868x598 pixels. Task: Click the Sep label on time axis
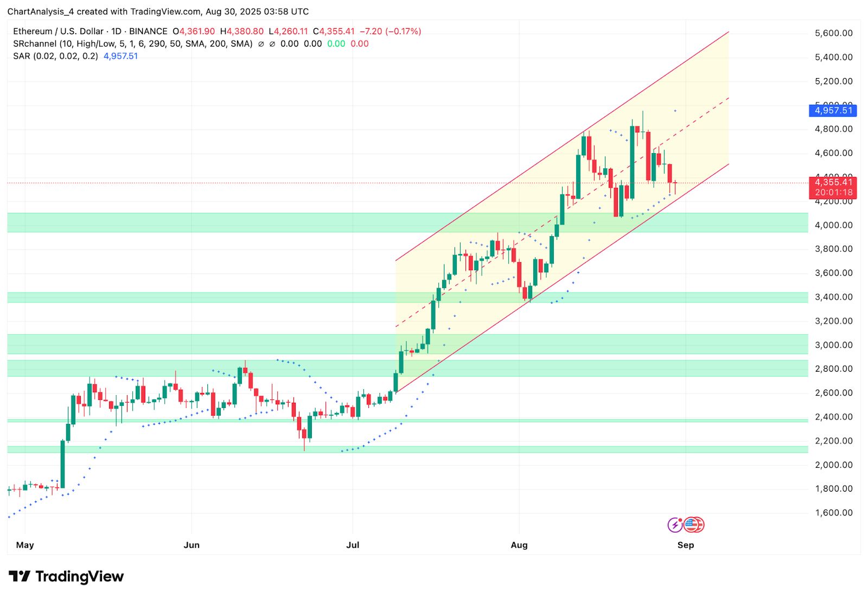[686, 545]
